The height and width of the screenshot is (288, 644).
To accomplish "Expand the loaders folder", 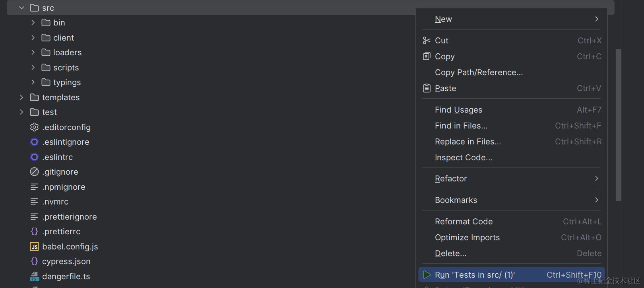I will (33, 53).
